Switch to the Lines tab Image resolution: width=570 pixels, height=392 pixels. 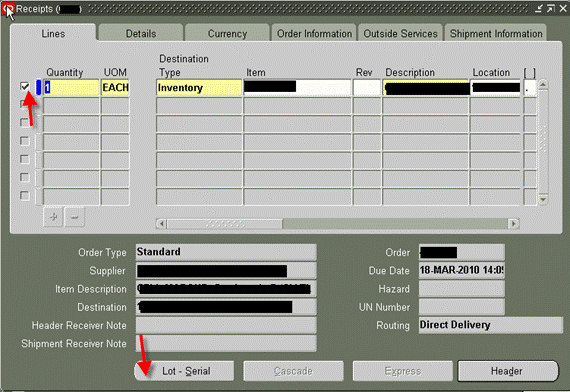tap(53, 33)
